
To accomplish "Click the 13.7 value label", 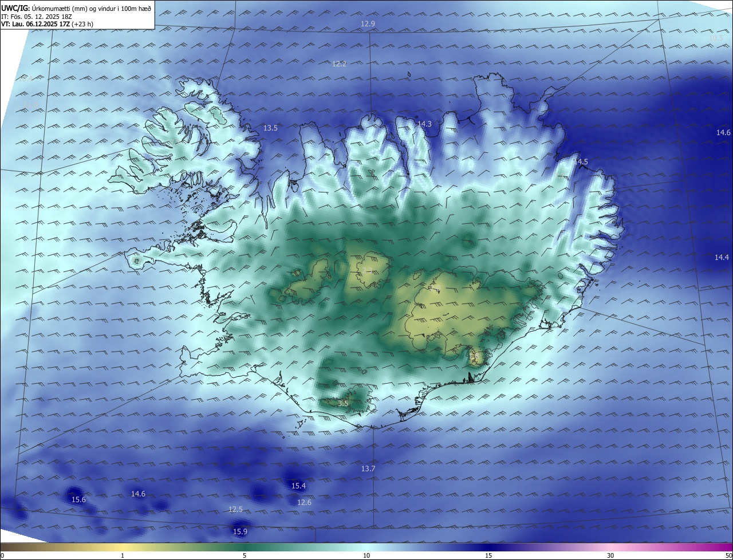I will click(x=368, y=469).
